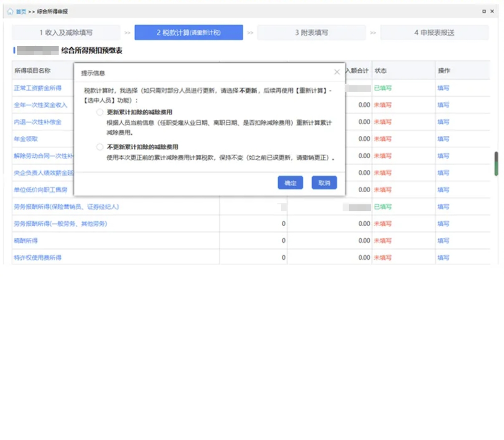Open 劳务报酬所得(保险营销员、证券经纪人) link

tap(66, 207)
